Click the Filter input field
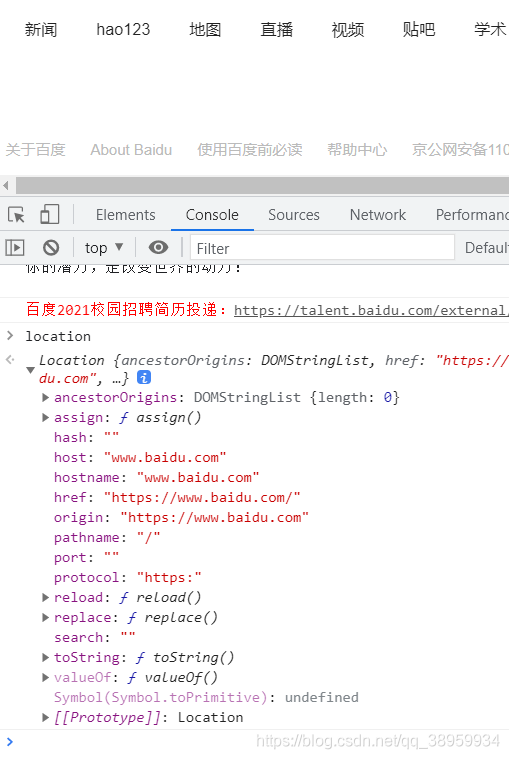The image size is (509, 759). (322, 248)
